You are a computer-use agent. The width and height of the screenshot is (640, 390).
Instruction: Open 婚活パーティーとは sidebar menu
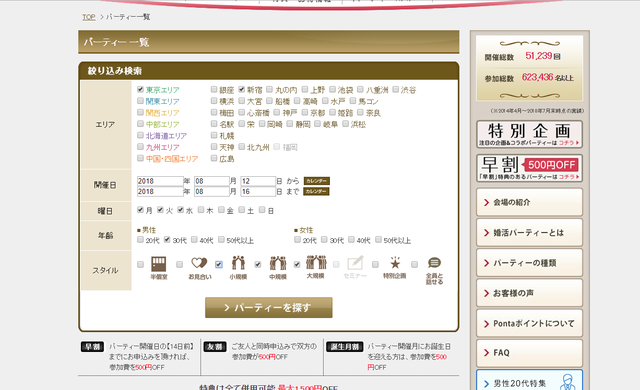[x=529, y=233]
